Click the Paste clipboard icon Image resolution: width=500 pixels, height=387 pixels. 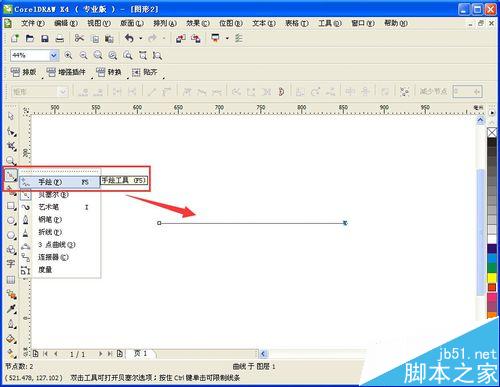pyautogui.click(x=109, y=39)
